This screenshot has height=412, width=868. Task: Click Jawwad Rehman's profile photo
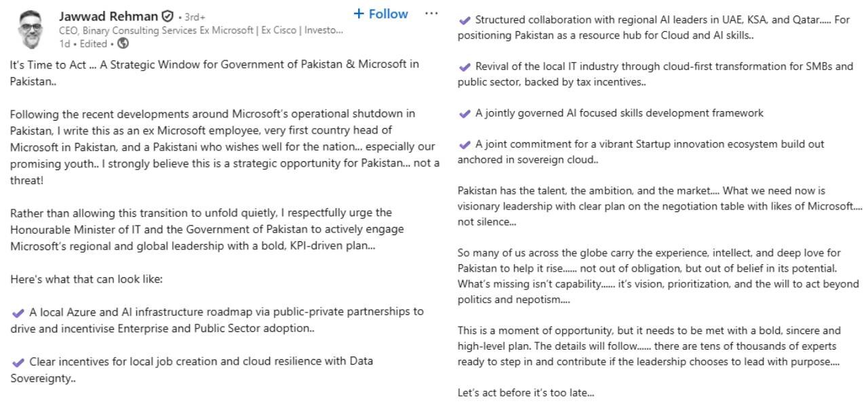(x=30, y=30)
